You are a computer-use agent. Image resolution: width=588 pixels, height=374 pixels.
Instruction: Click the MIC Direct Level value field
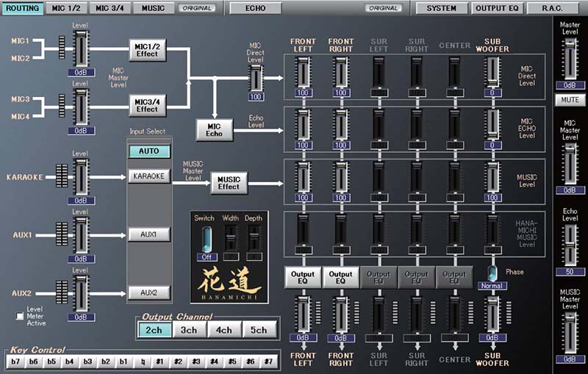point(256,97)
